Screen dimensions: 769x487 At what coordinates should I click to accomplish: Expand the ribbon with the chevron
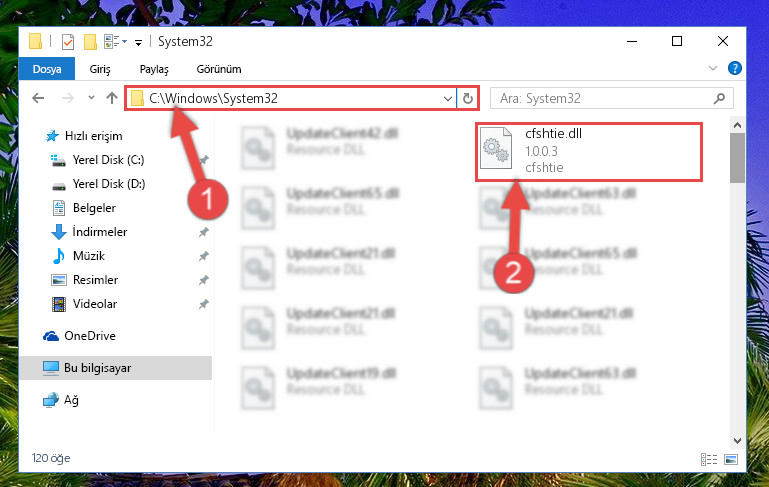(x=713, y=68)
